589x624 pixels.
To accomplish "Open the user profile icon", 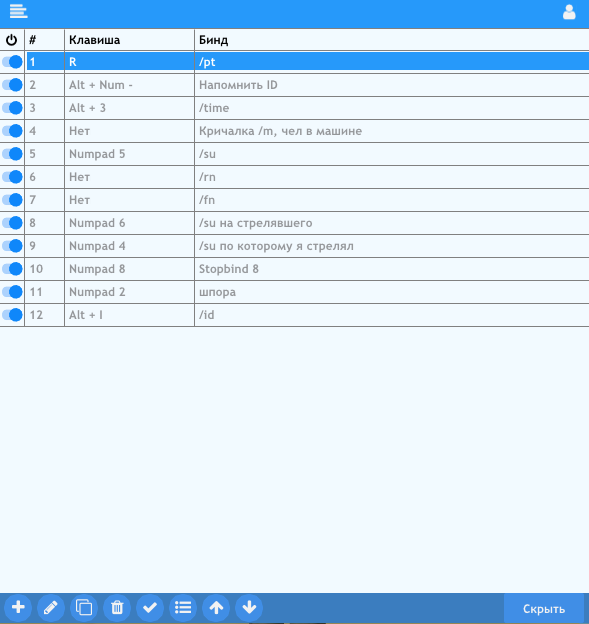I will tap(569, 12).
